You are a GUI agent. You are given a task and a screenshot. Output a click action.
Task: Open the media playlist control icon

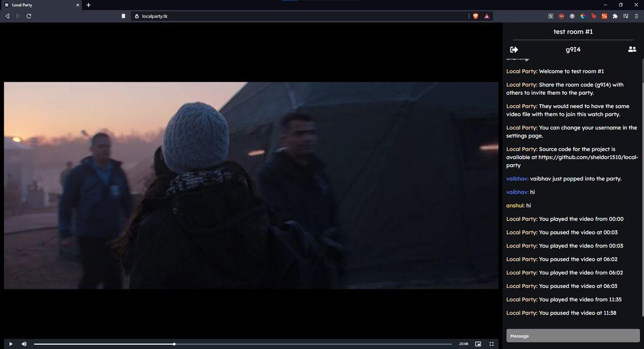coord(626,16)
